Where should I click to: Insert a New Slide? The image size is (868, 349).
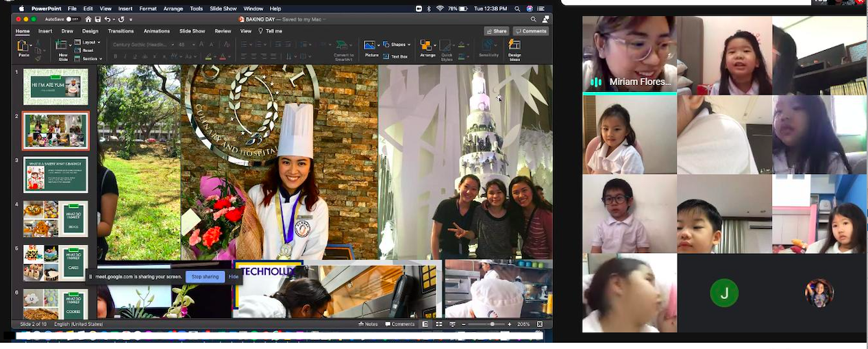[63, 51]
